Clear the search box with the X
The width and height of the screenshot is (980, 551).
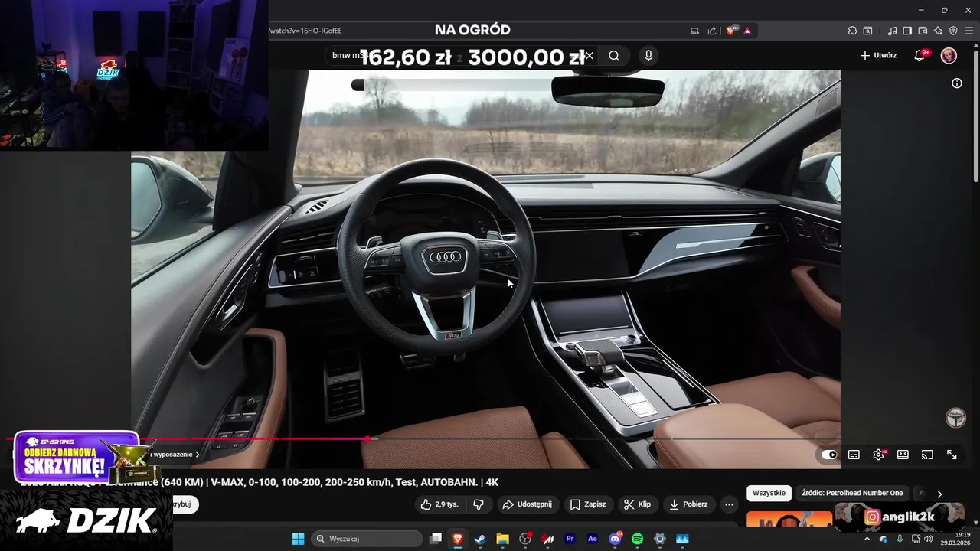589,56
